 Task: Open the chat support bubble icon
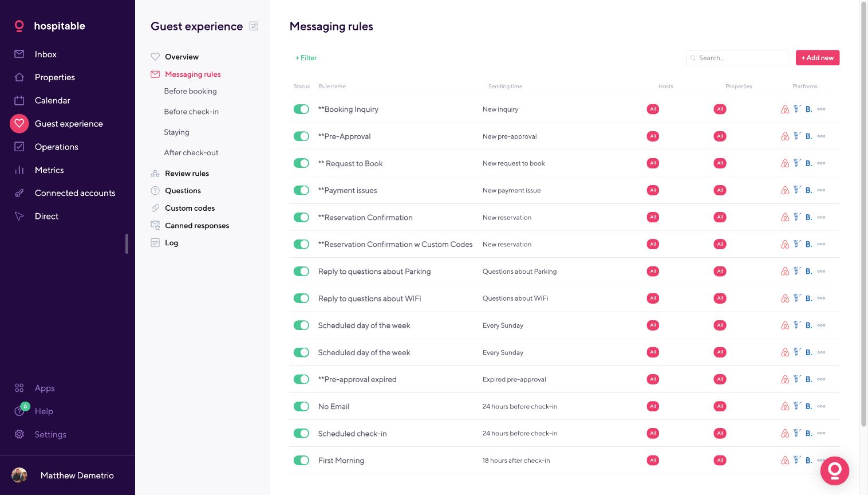click(x=834, y=470)
